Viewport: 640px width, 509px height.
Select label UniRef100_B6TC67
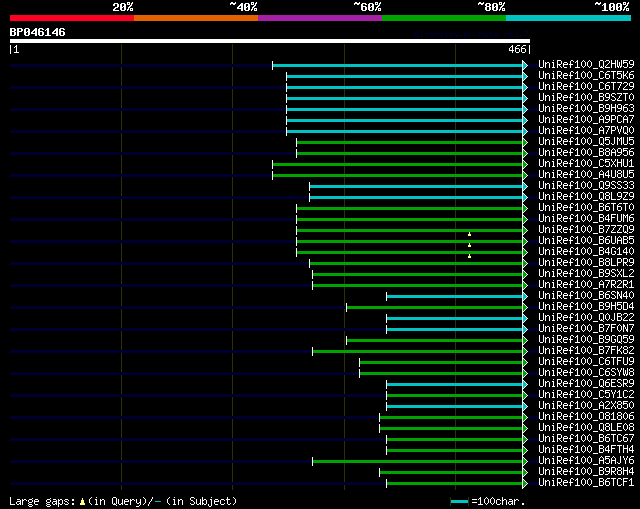pyautogui.click(x=586, y=439)
